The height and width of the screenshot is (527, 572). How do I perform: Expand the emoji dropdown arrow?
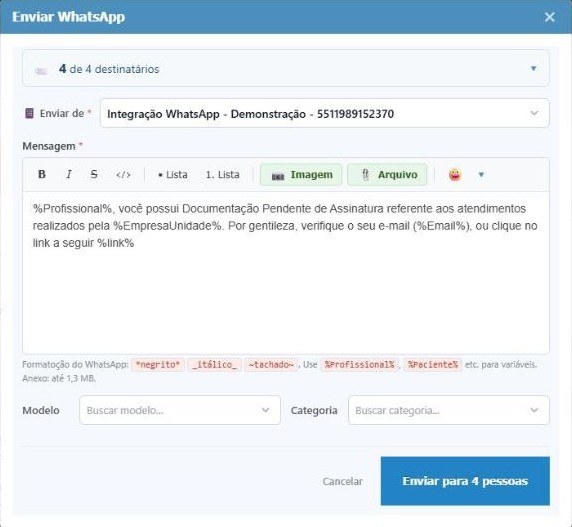click(x=481, y=175)
